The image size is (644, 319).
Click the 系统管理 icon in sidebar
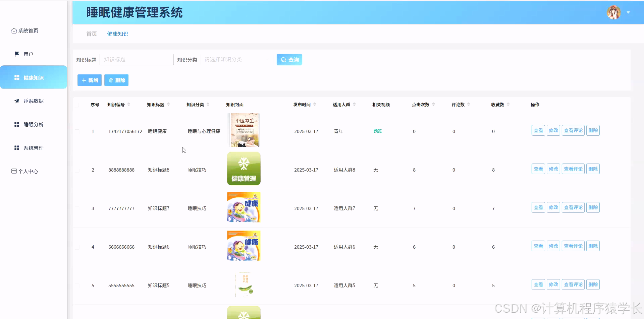pos(16,147)
